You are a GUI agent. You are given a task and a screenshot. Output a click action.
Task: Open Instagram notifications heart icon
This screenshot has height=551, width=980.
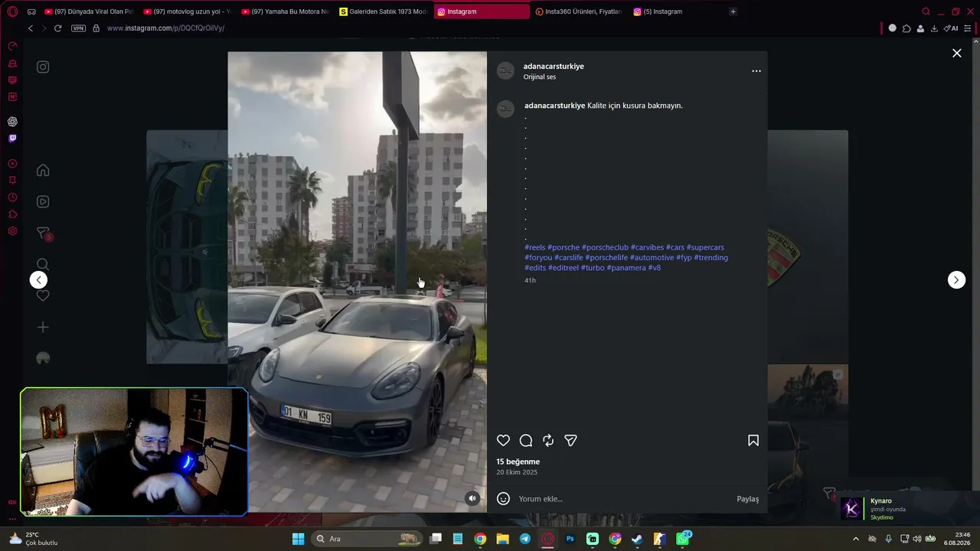(x=43, y=296)
